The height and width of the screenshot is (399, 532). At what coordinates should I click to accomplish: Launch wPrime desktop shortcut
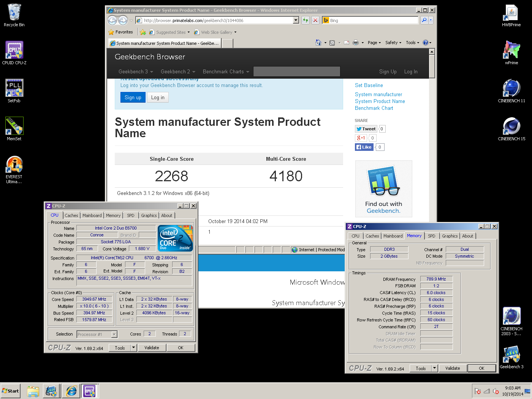(511, 53)
